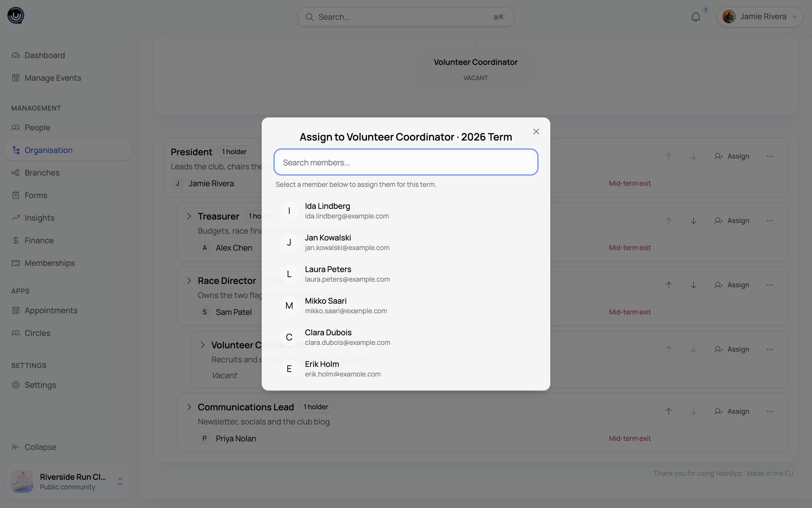Select member Ida Lindberg

point(406,211)
